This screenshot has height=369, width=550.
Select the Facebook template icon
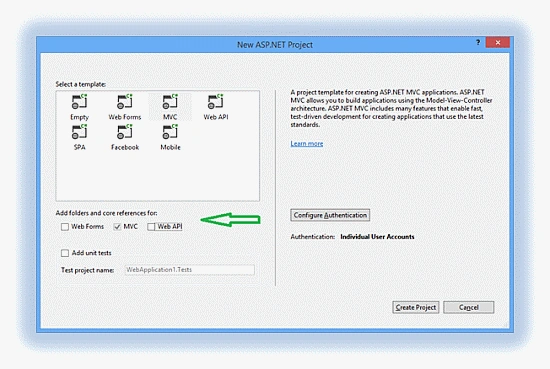[x=125, y=132]
